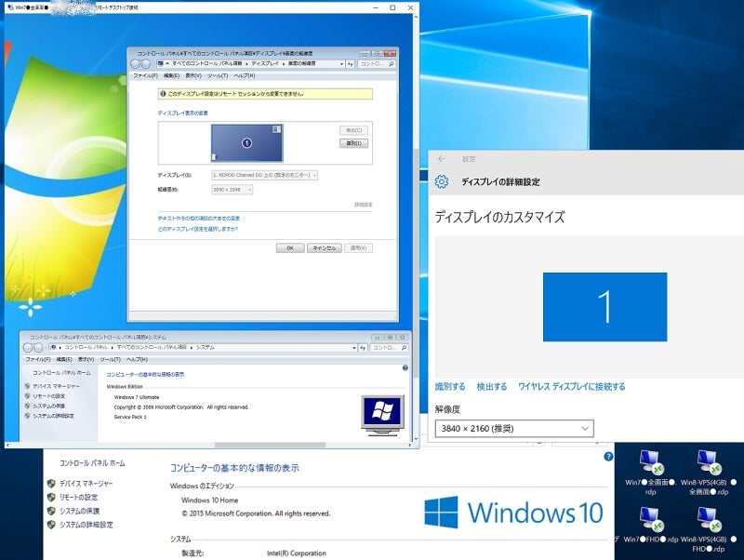The height and width of the screenshot is (560, 744).
Task: Select display 1 box in Windows 10 settings
Action: pos(605,307)
